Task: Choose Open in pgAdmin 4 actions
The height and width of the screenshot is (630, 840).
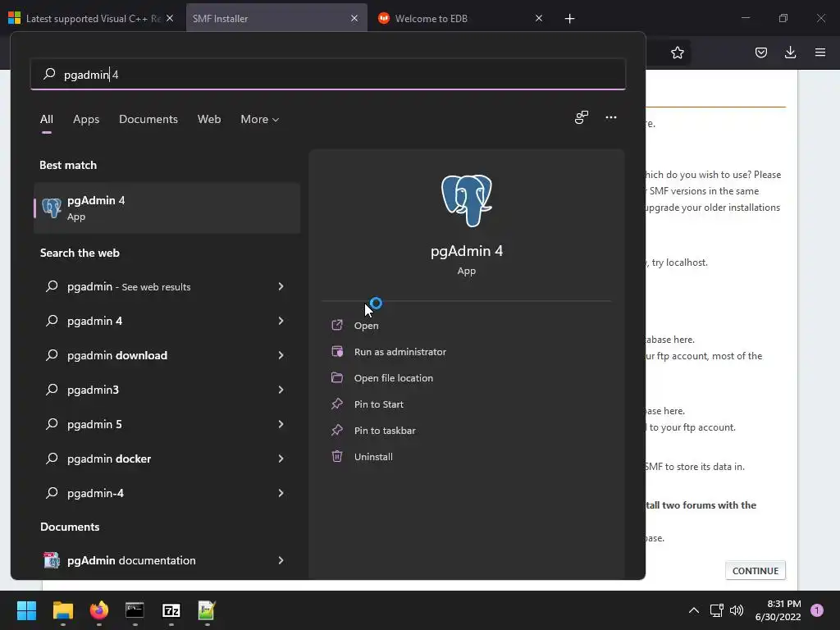Action: (366, 325)
